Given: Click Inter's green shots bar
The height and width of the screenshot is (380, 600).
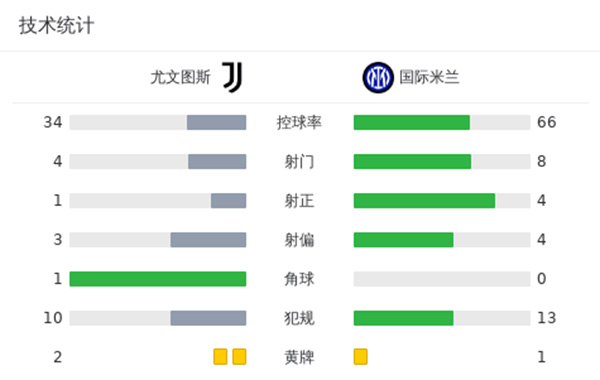Looking at the screenshot, I should (x=412, y=161).
